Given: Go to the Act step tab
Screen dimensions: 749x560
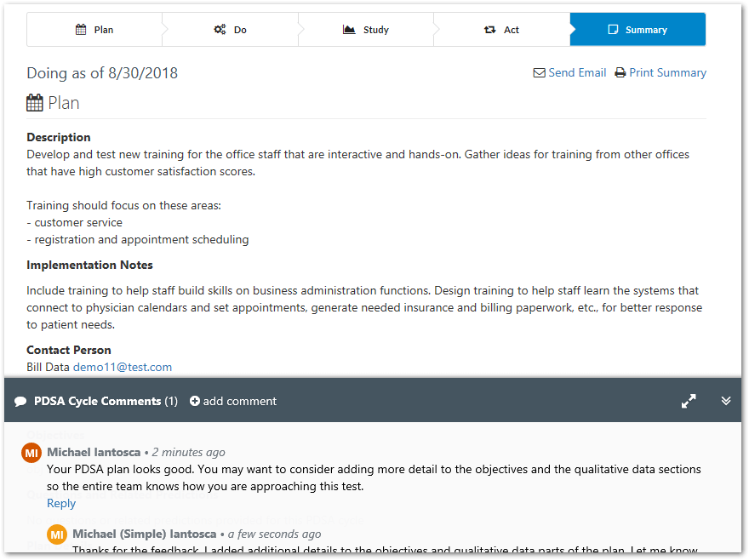Looking at the screenshot, I should click(501, 30).
